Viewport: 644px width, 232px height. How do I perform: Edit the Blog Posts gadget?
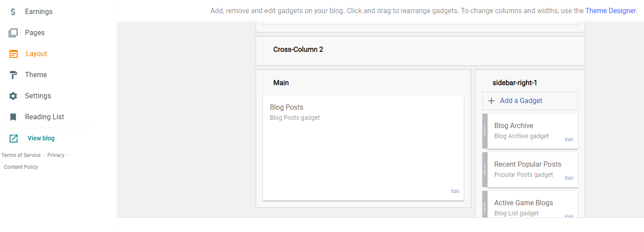coord(455,191)
